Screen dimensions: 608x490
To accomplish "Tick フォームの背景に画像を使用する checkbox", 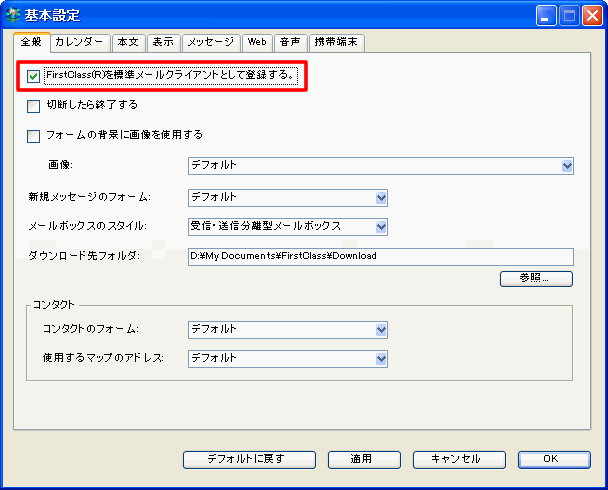I will coord(34,135).
